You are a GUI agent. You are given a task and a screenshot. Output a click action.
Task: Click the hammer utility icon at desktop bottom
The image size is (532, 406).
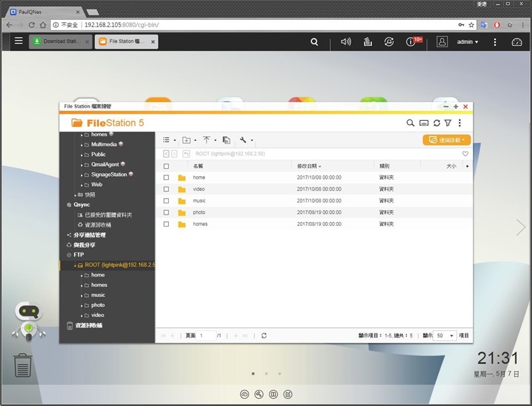coord(259,394)
